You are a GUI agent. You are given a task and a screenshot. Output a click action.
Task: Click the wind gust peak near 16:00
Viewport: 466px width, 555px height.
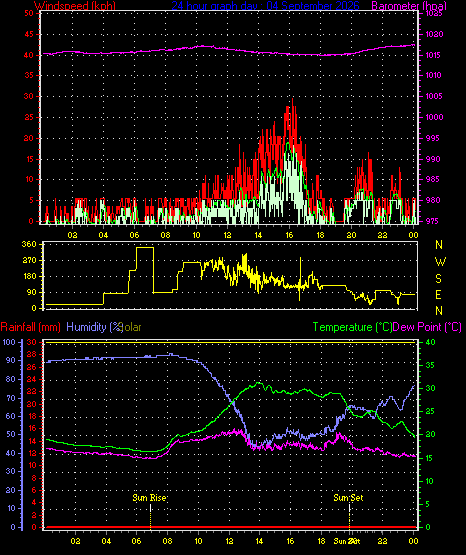click(292, 99)
